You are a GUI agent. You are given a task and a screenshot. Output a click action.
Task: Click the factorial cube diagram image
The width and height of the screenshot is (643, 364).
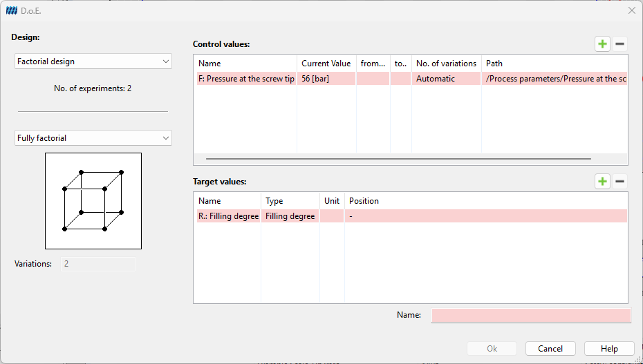93,200
